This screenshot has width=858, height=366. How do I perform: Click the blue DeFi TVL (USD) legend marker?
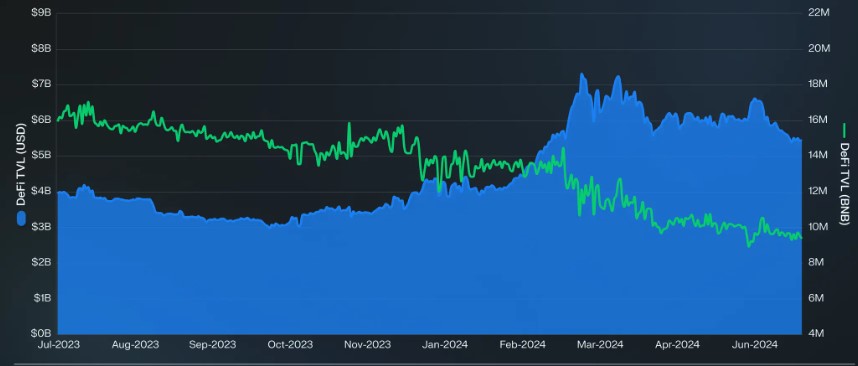(21, 218)
